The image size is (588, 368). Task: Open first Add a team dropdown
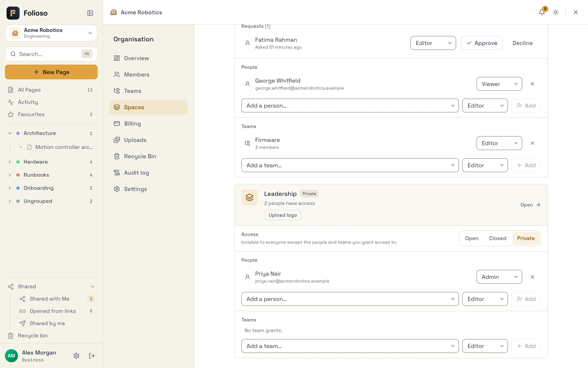point(350,165)
